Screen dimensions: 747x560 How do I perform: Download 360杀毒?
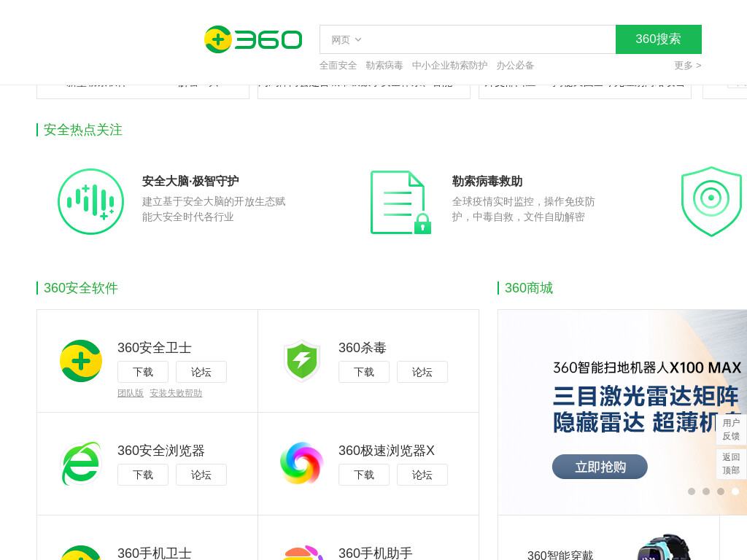364,372
